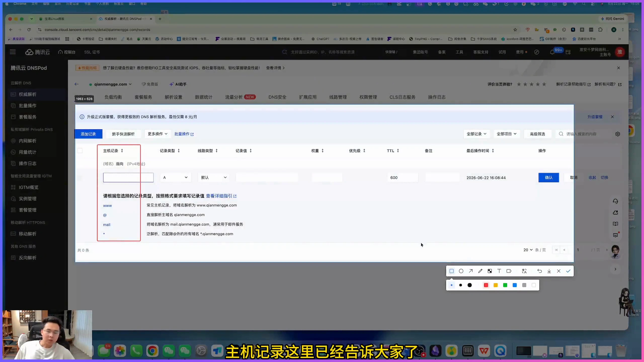Switch to the 解析设置 tab

(x=173, y=97)
